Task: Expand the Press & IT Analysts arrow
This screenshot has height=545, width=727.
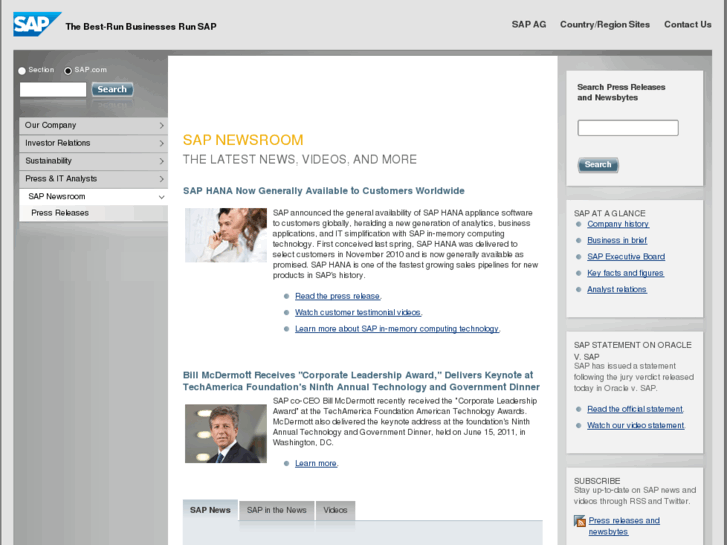Action: coord(161,179)
